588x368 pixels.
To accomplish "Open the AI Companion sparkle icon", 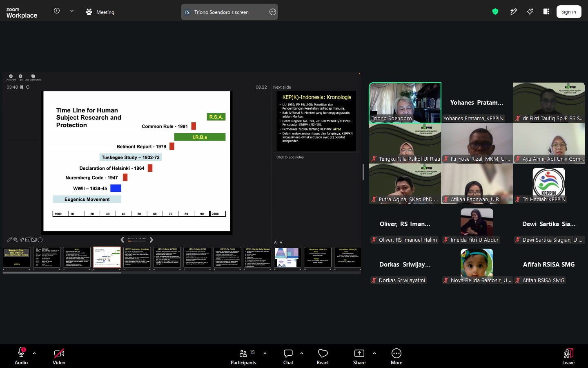I will pyautogui.click(x=530, y=11).
